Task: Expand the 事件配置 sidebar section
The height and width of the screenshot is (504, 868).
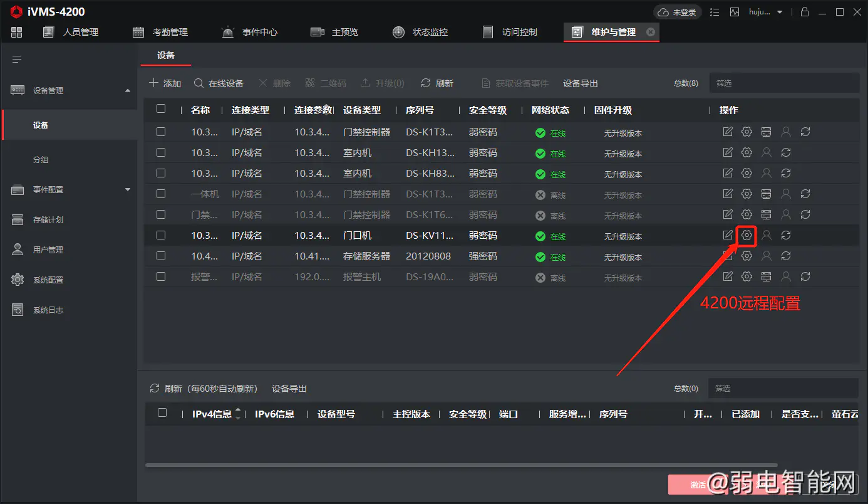Action: coord(128,189)
